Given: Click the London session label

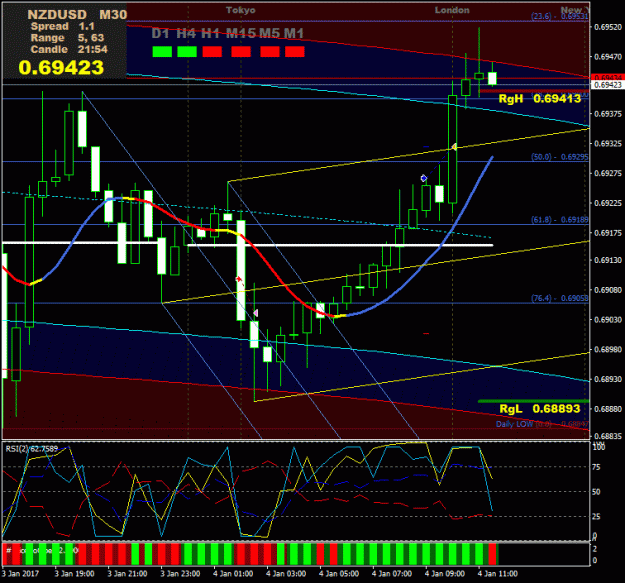Looking at the screenshot, I should click(452, 10).
